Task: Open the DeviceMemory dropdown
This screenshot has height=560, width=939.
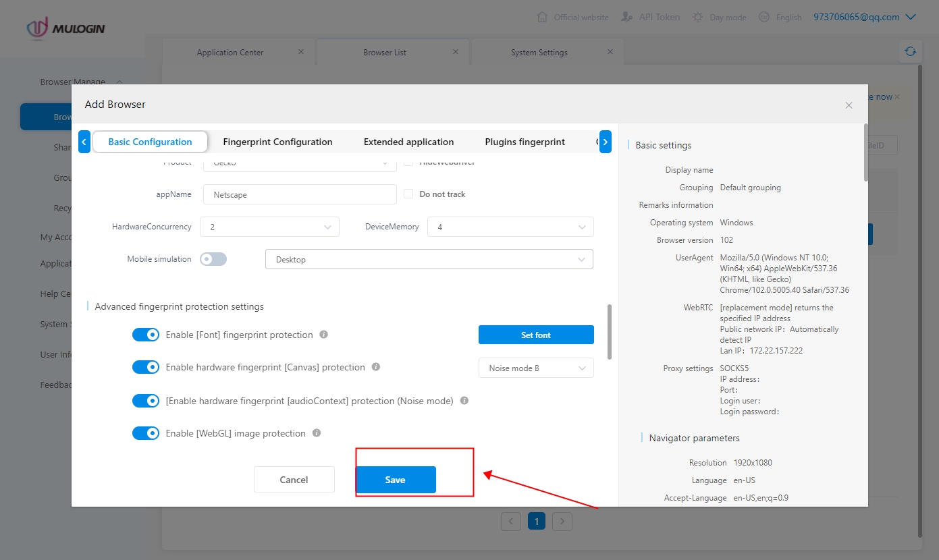Action: click(x=511, y=227)
